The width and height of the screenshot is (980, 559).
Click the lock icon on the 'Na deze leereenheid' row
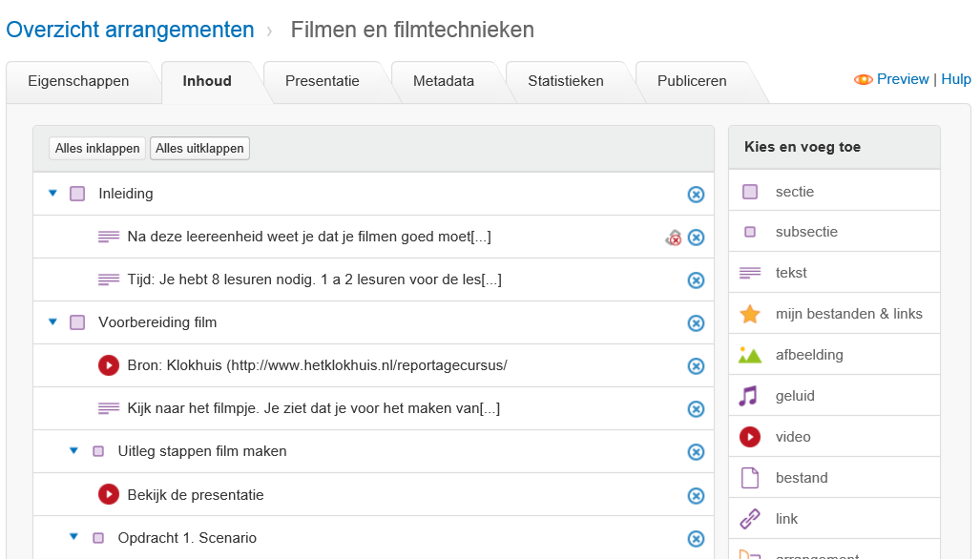674,238
